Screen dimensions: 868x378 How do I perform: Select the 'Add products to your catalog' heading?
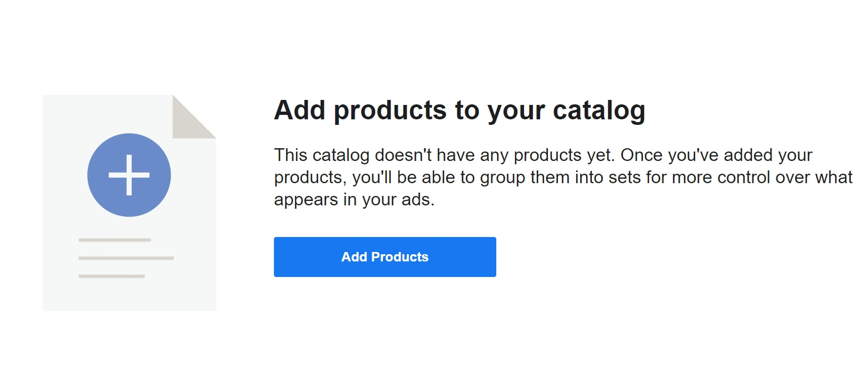(x=459, y=110)
